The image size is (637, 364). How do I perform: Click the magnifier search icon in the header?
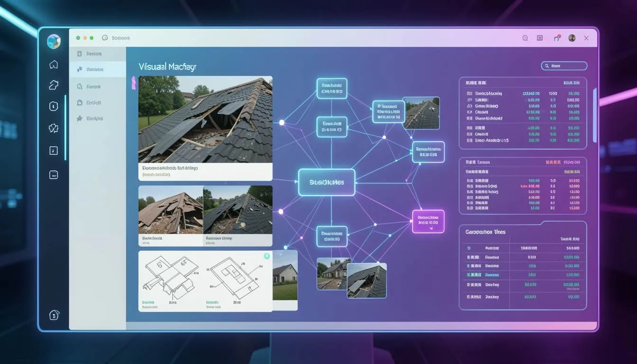525,37
